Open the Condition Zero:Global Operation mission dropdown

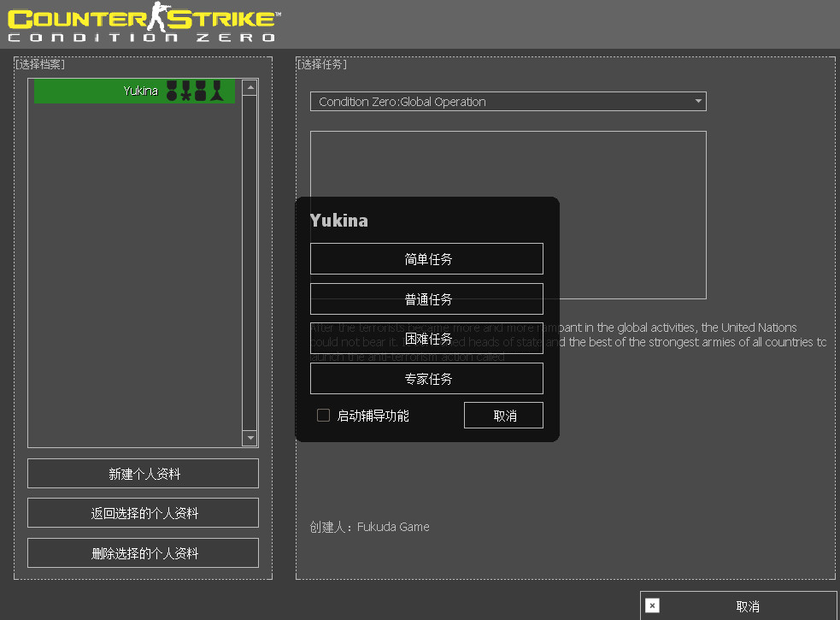[x=508, y=101]
